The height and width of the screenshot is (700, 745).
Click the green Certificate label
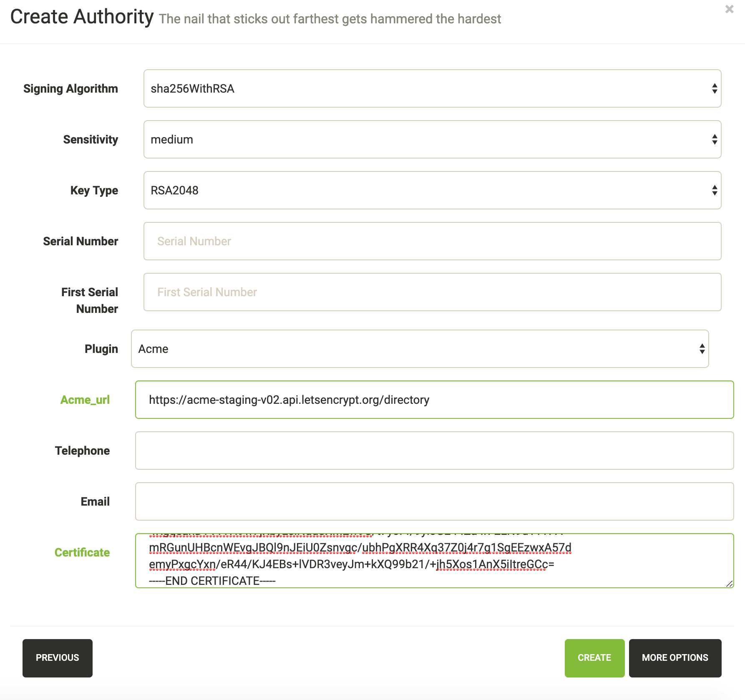tap(82, 552)
